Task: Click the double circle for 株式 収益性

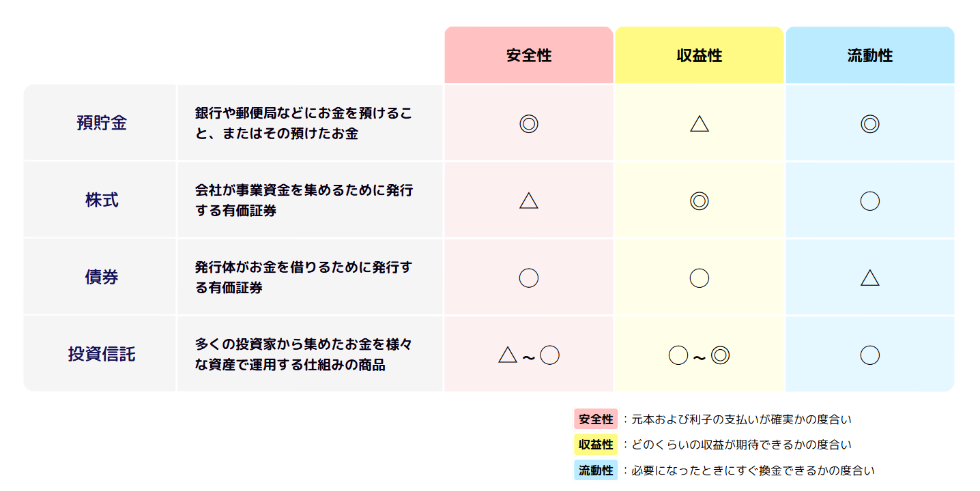Action: [x=699, y=200]
